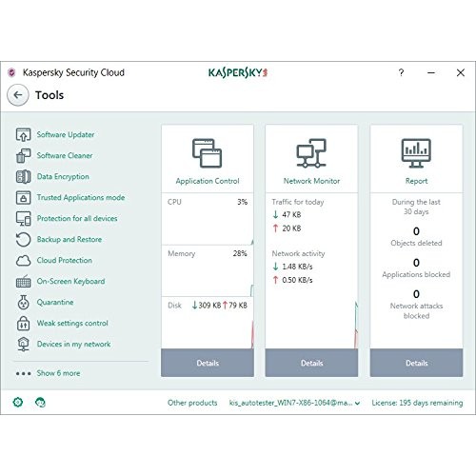The width and height of the screenshot is (476, 476).
Task: Go back using the arrow button
Action: (x=18, y=95)
